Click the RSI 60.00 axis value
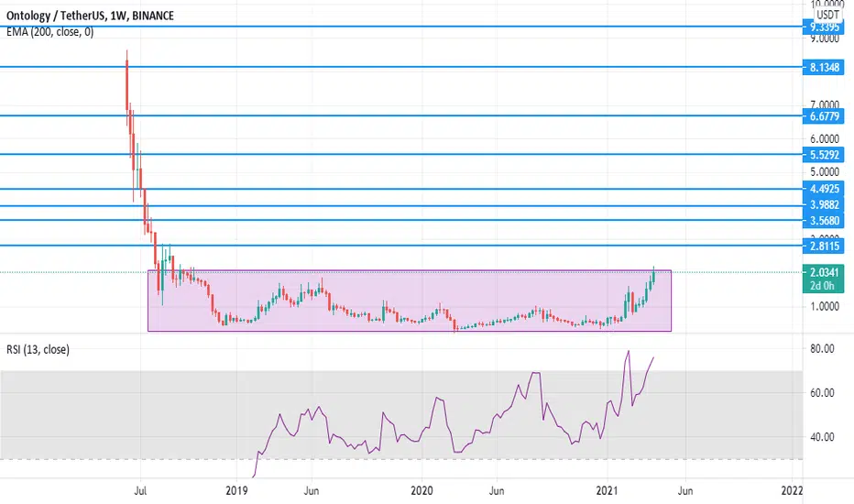This screenshot has width=854, height=504. click(x=822, y=393)
